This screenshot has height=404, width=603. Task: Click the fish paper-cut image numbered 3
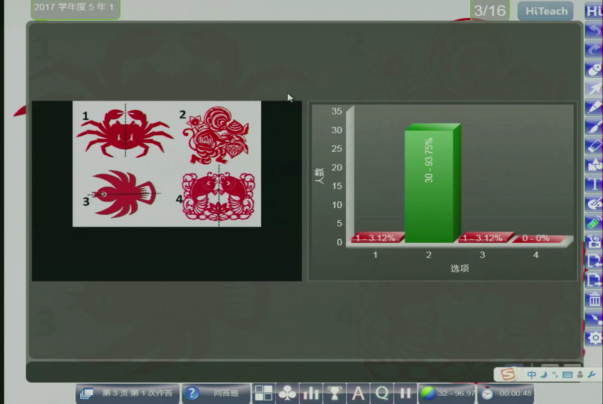[x=123, y=194]
